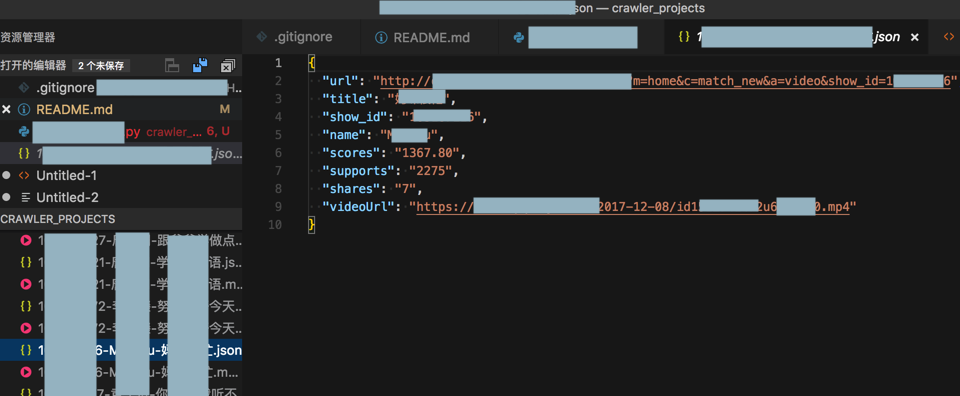Click the "show_id" key on line 4
Viewport: 960px width, 396px height.
[x=356, y=117]
